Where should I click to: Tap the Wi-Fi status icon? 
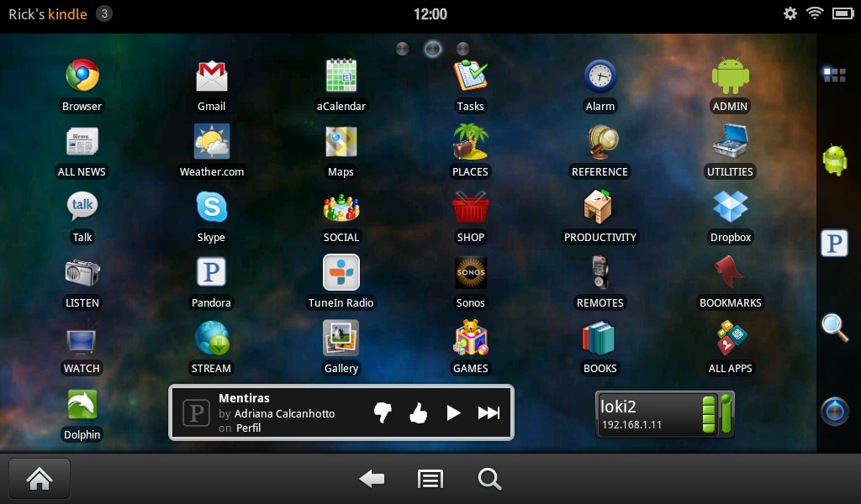click(x=815, y=13)
